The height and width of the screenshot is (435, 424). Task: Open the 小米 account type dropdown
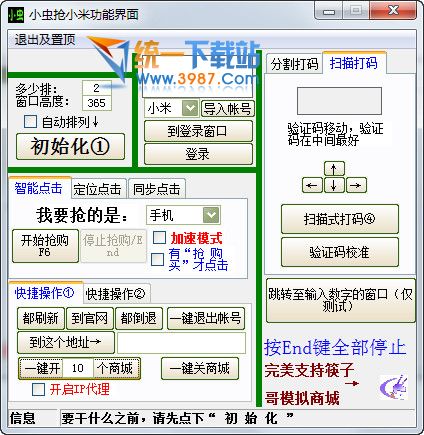[190, 108]
